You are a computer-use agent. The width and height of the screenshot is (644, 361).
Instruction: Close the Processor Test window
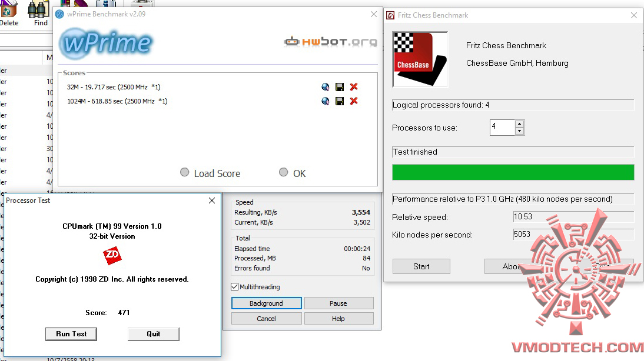(212, 200)
